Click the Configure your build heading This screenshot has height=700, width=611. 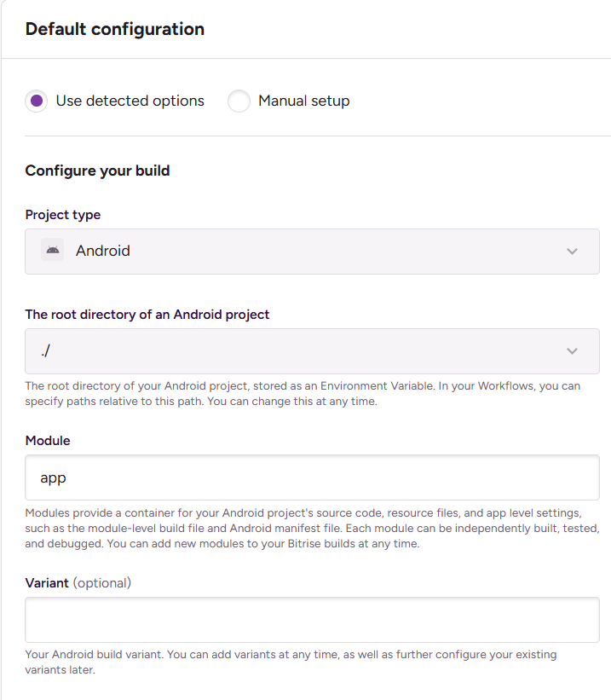pyautogui.click(x=97, y=171)
